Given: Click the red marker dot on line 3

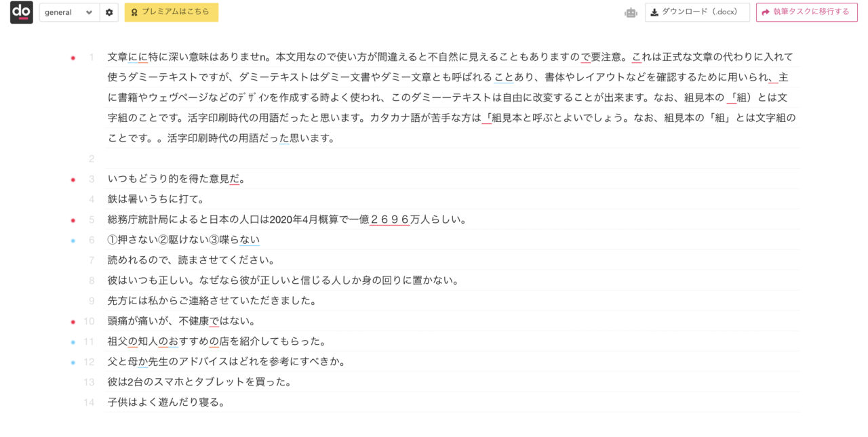Looking at the screenshot, I should [x=73, y=180].
